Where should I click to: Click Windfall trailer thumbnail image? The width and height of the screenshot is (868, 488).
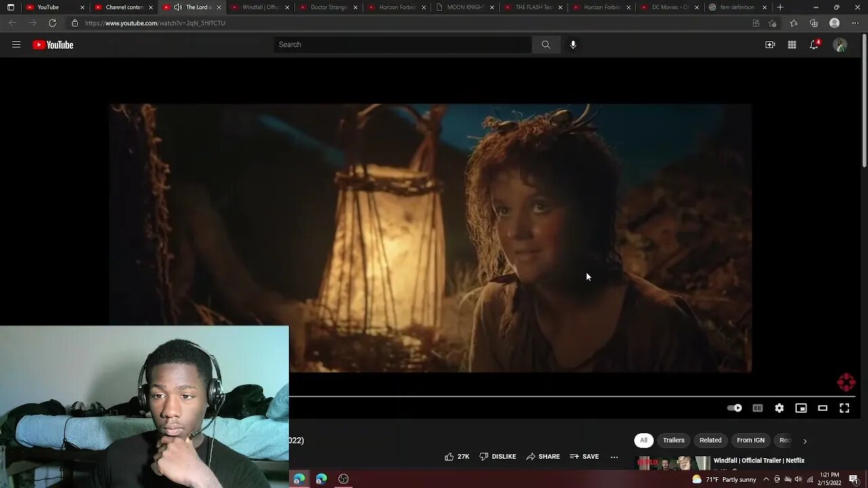tap(673, 463)
